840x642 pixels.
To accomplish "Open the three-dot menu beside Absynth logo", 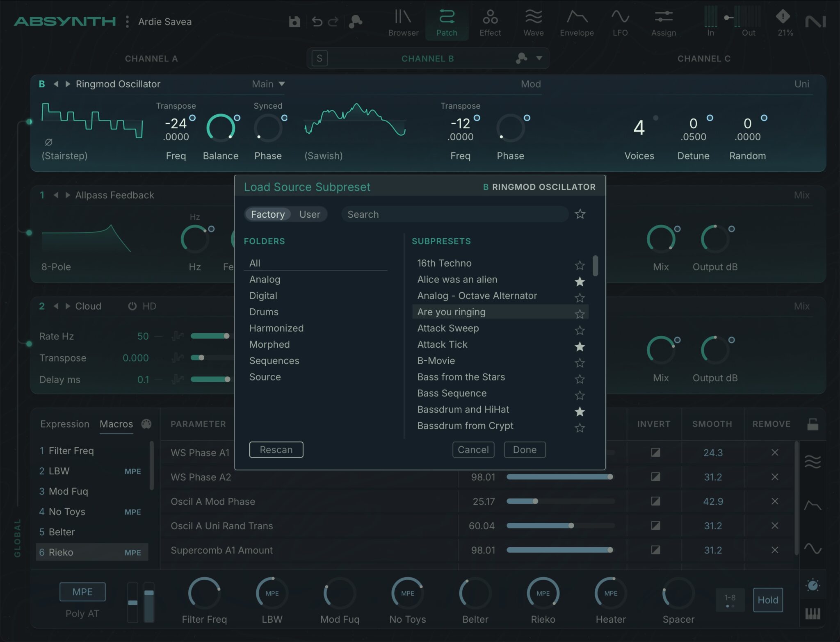I will pyautogui.click(x=128, y=21).
